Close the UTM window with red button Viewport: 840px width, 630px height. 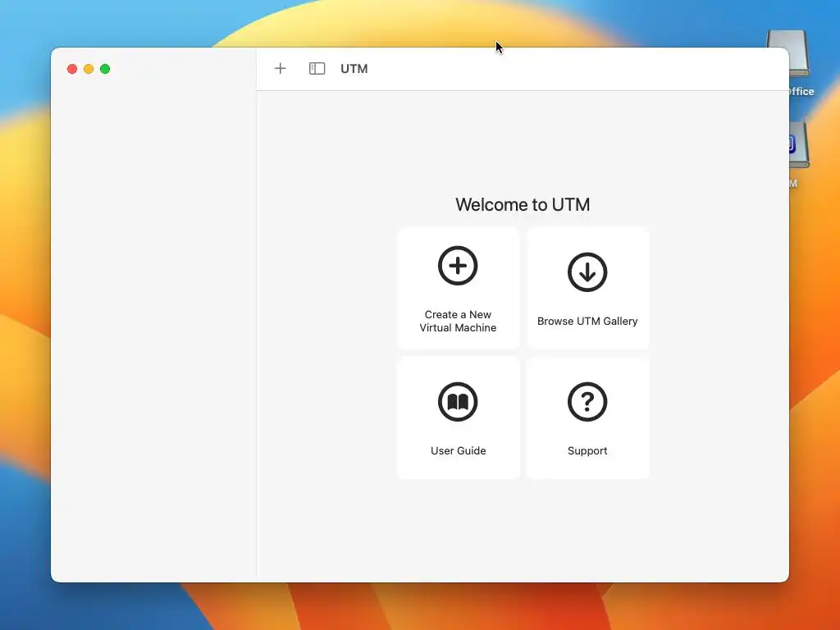[72, 69]
